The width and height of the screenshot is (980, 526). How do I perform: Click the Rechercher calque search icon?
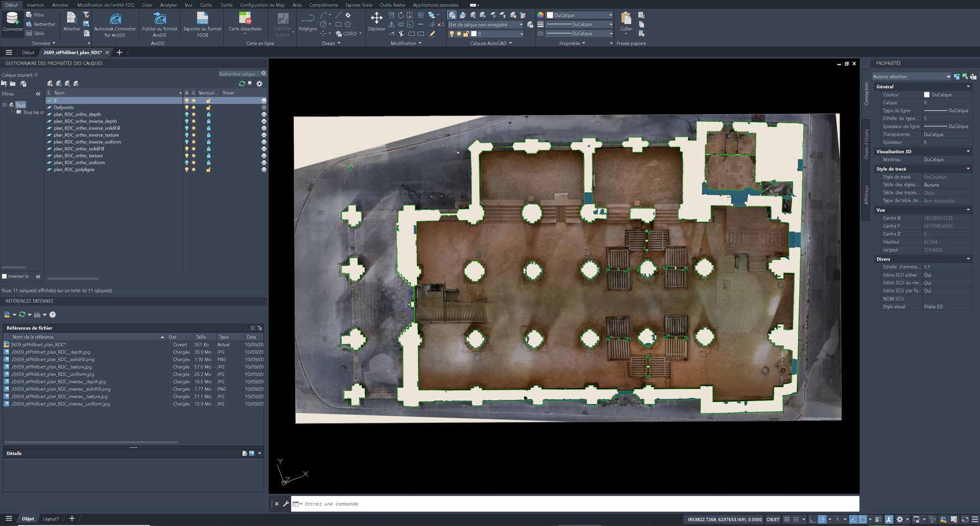pos(264,74)
